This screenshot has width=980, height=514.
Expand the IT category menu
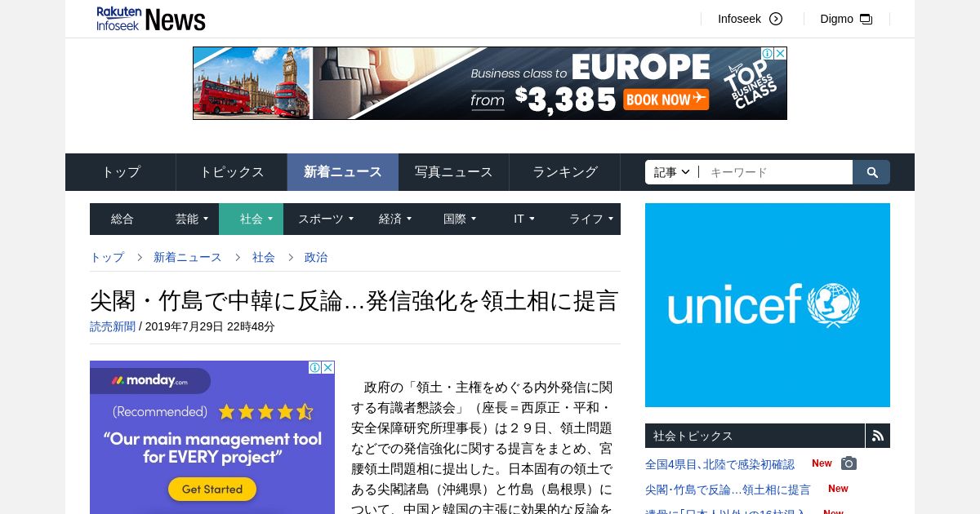tap(523, 219)
